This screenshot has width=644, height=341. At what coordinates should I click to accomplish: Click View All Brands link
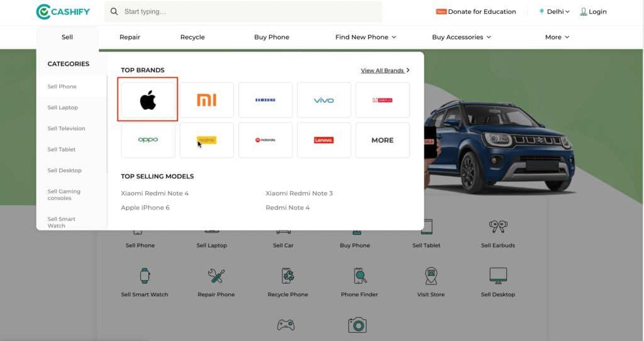386,70
